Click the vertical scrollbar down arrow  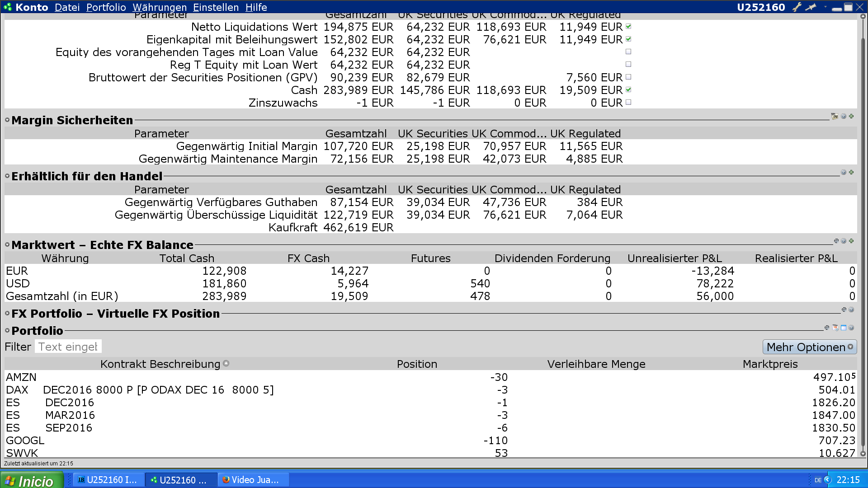coord(863,454)
